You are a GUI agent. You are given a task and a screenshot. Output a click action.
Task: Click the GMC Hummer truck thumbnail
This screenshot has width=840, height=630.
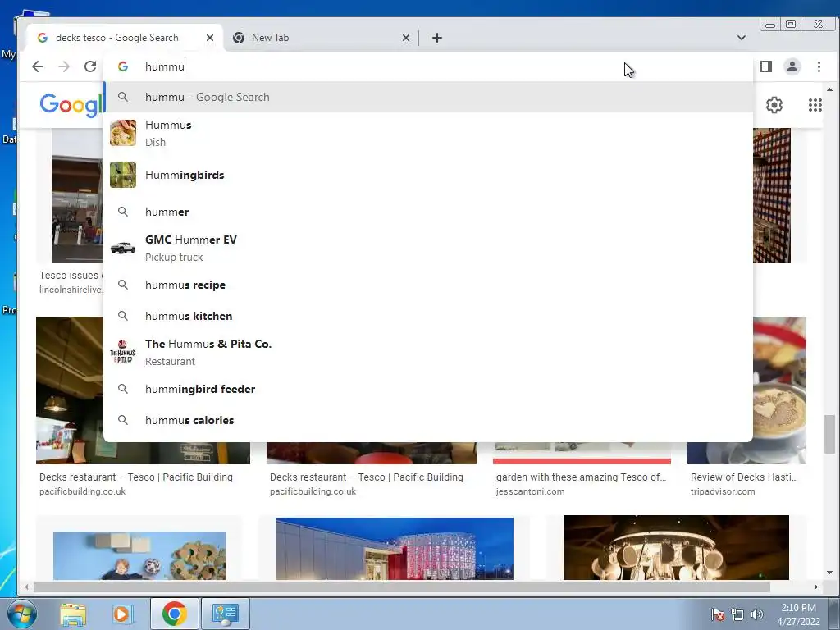[123, 248]
